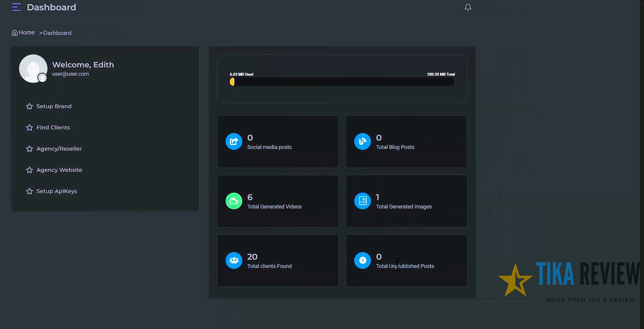Viewport: 644px width, 329px height.
Task: Click the house icon in the breadcrumb
Action: [14, 32]
